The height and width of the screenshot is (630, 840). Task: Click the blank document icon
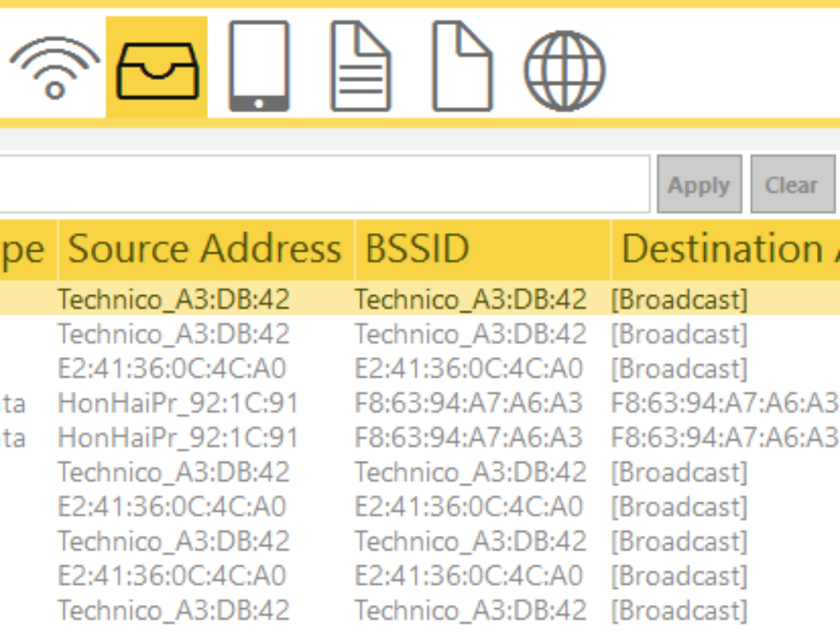(461, 66)
